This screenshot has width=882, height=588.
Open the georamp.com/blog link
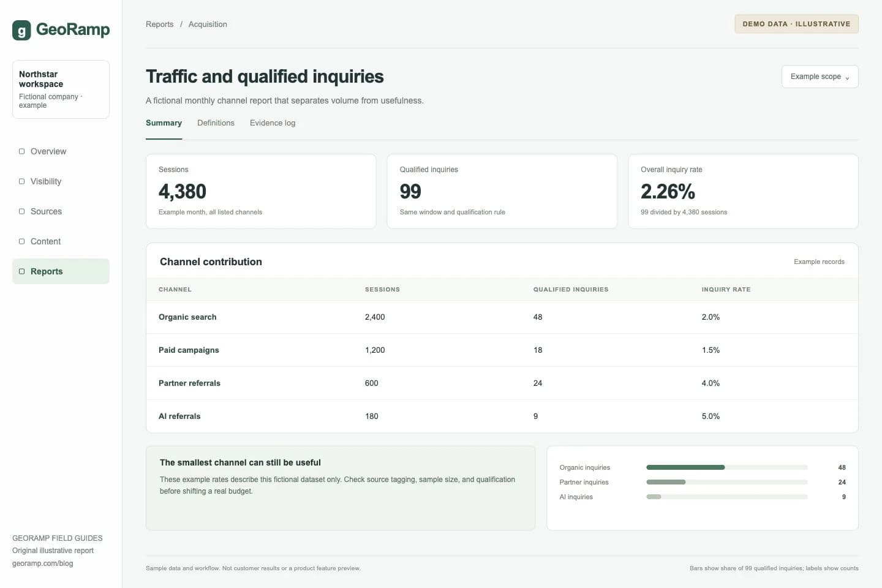coord(42,563)
